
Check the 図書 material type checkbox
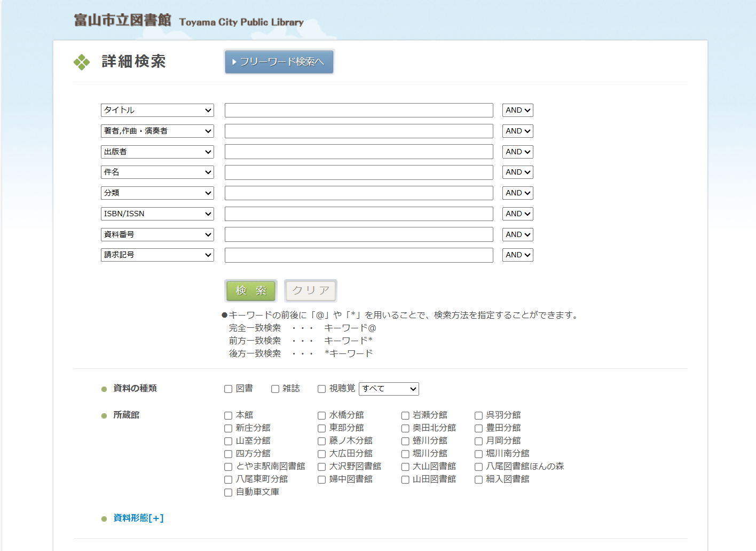coord(229,389)
